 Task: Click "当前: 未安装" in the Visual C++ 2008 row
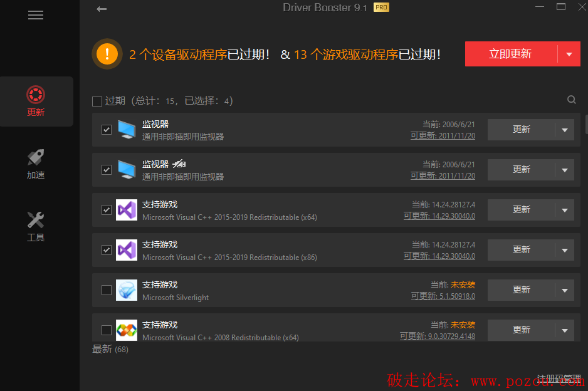[453, 325]
